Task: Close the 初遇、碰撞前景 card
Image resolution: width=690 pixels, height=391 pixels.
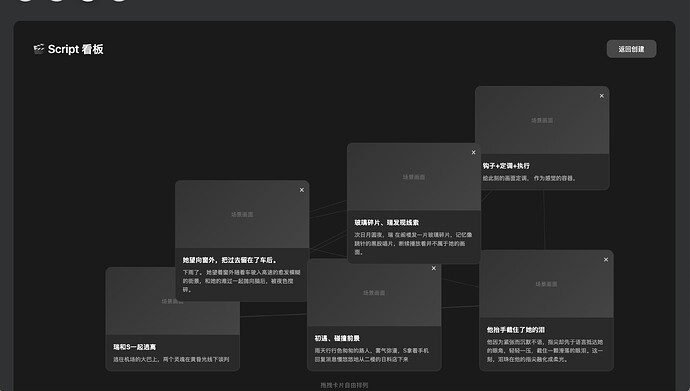Action: tap(433, 268)
